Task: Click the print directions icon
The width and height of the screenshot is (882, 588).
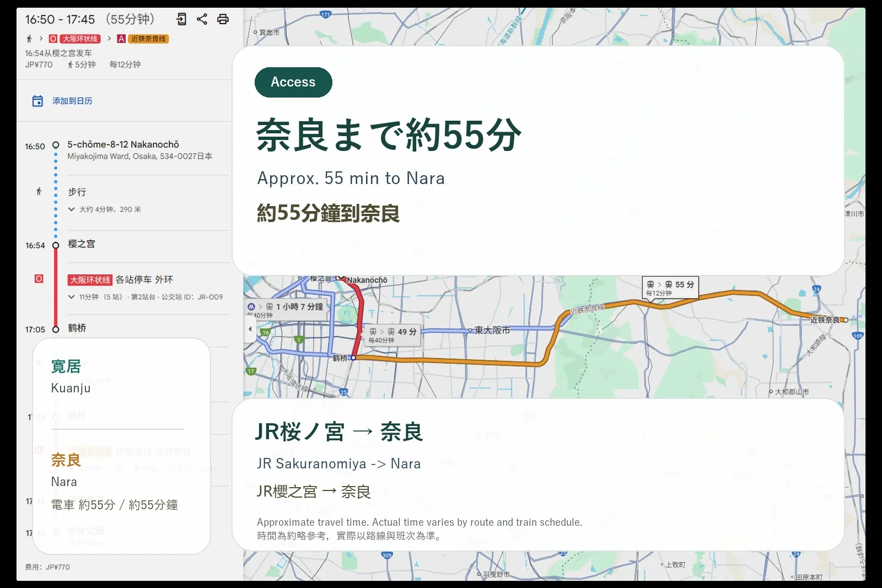Action: coord(223,19)
